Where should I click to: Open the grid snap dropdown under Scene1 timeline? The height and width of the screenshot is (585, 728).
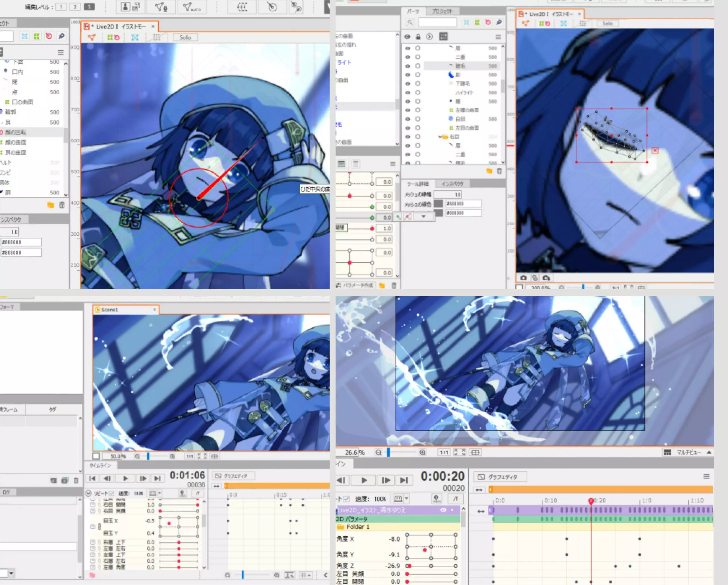[307, 575]
